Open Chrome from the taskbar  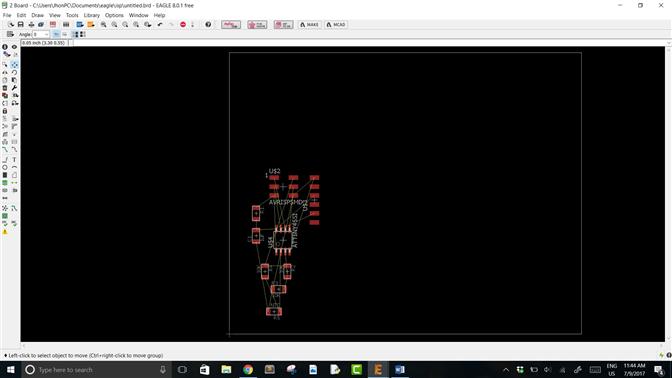pos(248,369)
